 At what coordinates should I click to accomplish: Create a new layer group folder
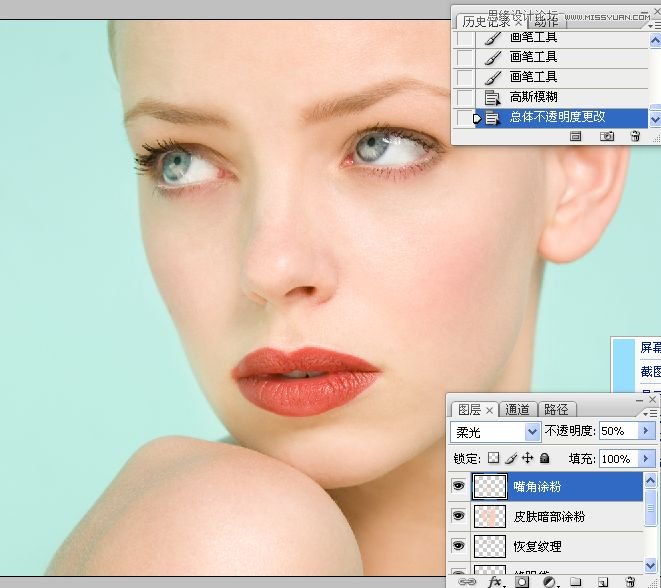coord(576,582)
